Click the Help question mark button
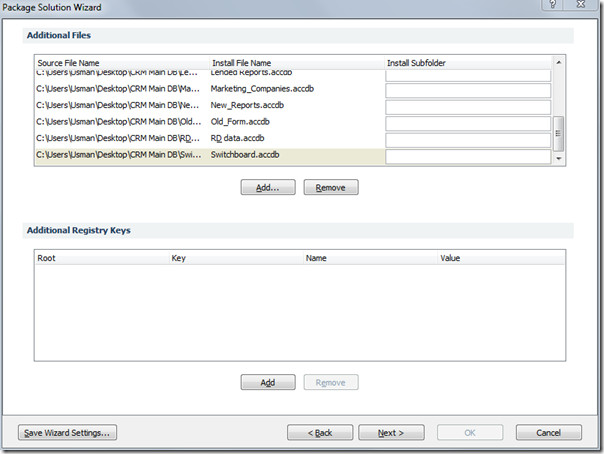Viewport: 604px width, 454px height. 553,4
